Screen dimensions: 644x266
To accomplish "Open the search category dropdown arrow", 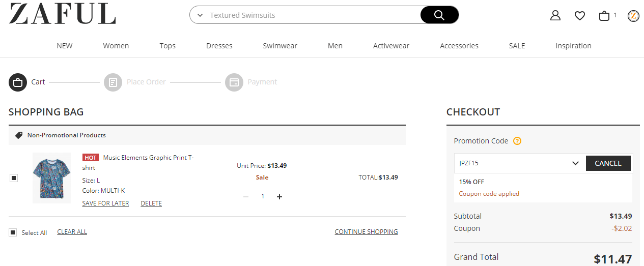I will [x=200, y=16].
